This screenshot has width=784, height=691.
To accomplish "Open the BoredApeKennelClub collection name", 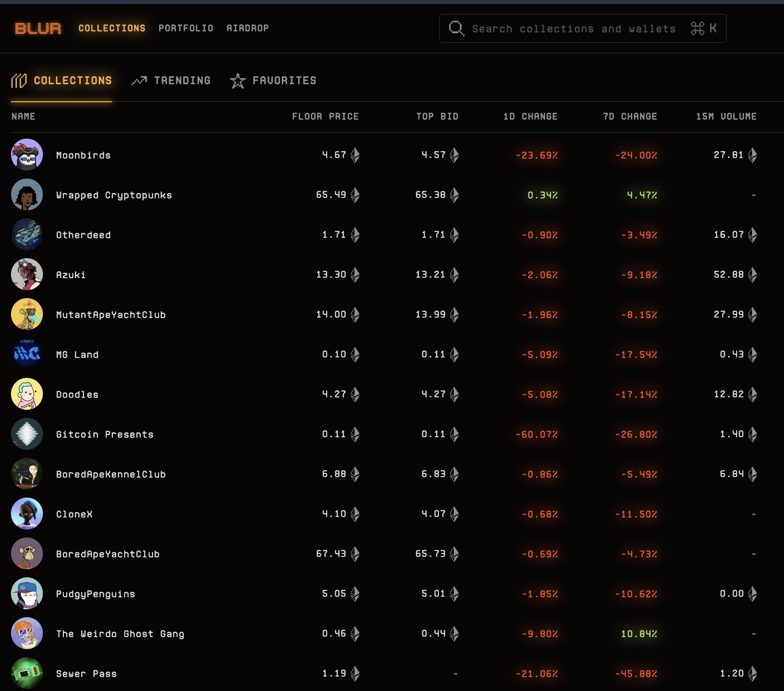I will click(x=111, y=475).
